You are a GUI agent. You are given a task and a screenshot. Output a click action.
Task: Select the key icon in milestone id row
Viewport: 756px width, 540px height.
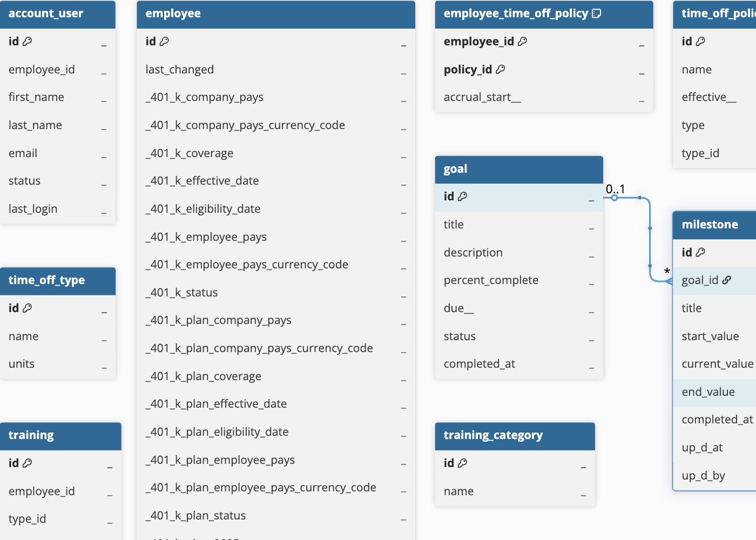point(701,252)
